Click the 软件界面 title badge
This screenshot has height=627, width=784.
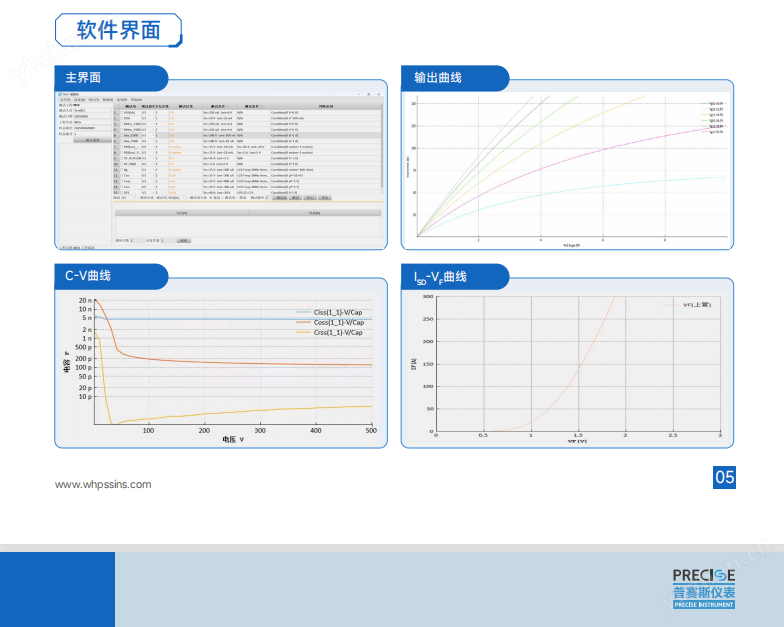118,30
